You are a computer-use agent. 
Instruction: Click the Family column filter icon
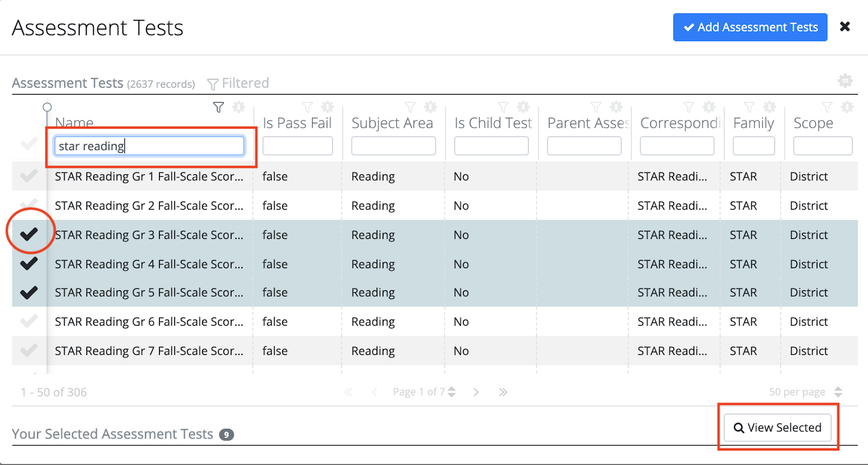(x=749, y=107)
